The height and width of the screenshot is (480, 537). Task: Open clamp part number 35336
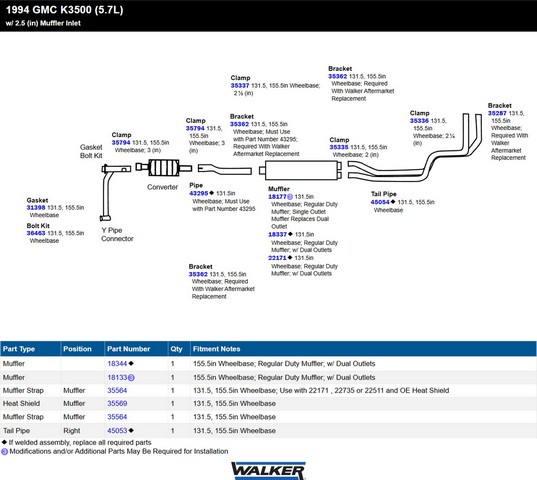click(x=419, y=121)
